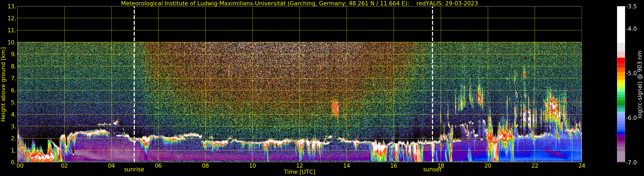Image resolution: width=644 pixels, height=176 pixels.
Task: Click the white top segment of the colorbar
Action: [621, 25]
